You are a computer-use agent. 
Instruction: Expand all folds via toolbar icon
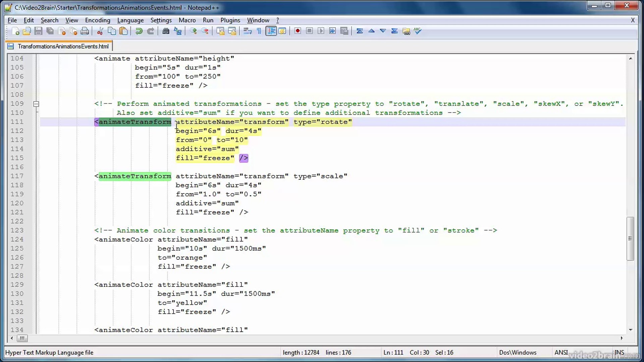(x=394, y=31)
